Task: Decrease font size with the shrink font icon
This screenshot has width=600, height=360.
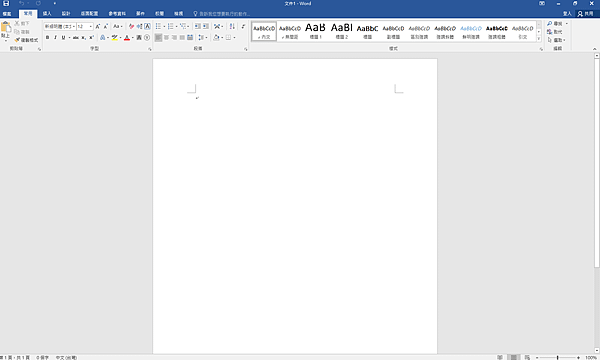Action: [106, 26]
